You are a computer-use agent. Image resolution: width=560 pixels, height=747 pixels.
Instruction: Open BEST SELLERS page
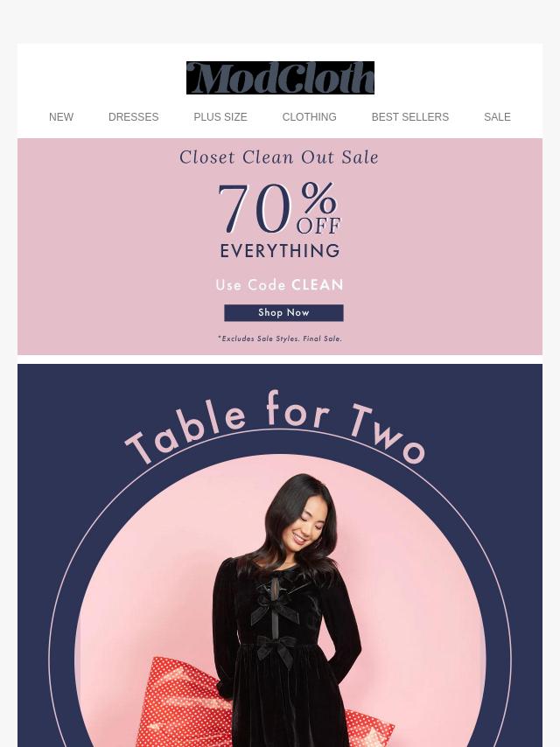coord(409,117)
